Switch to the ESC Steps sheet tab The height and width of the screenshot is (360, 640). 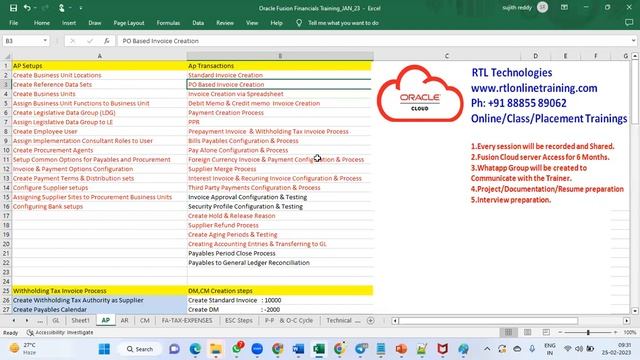coord(239,320)
